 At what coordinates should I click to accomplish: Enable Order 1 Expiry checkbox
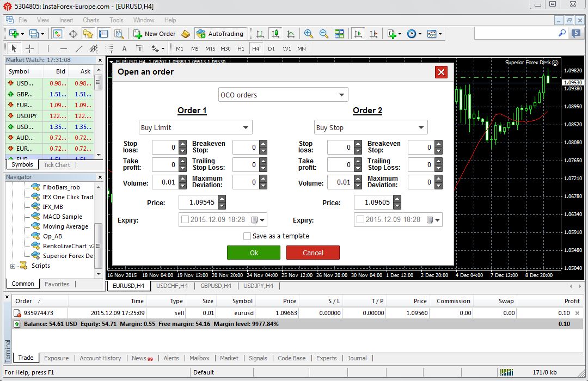185,220
